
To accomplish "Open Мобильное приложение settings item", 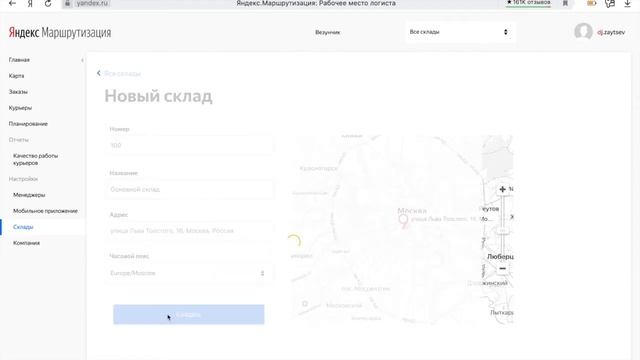I will click(45, 211).
